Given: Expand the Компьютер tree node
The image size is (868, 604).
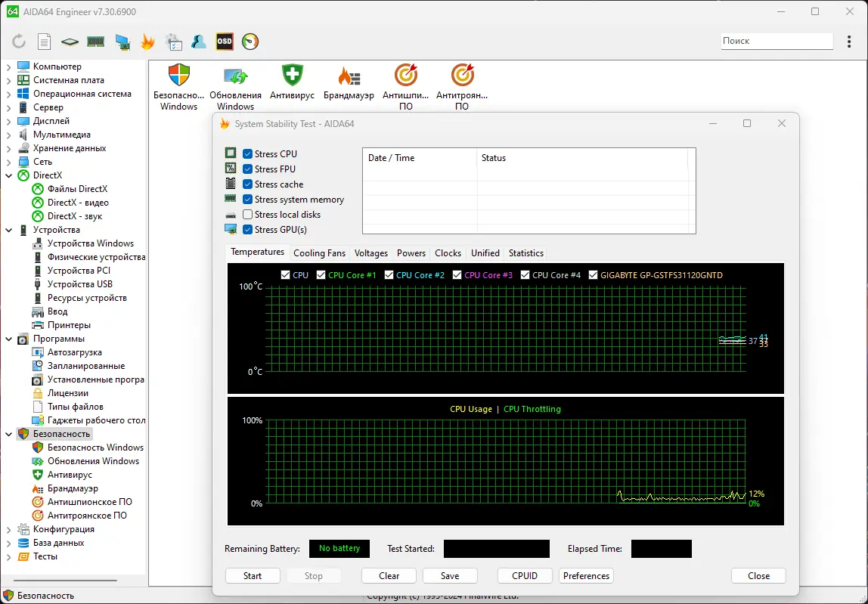Looking at the screenshot, I should point(9,67).
